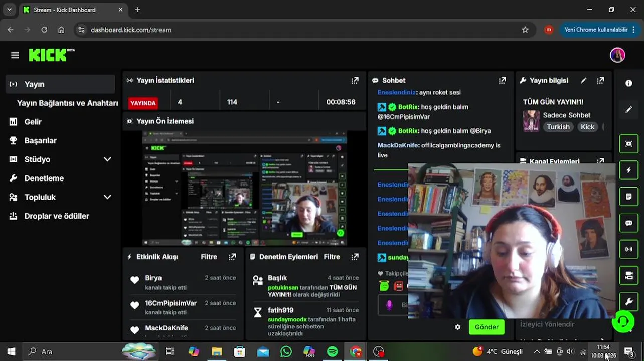Pop out the Kanal Eylemleri panel
Viewport: 644px width, 361px height.
pyautogui.click(x=600, y=161)
